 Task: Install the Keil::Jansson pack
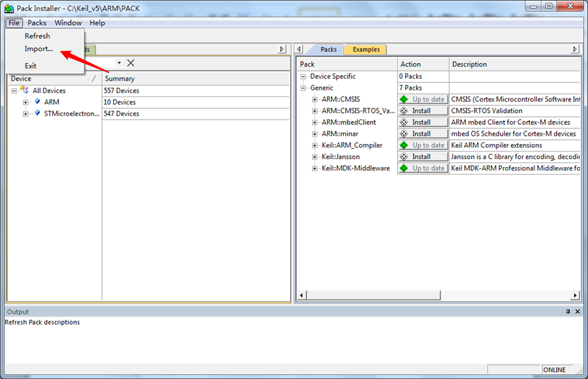click(x=423, y=157)
